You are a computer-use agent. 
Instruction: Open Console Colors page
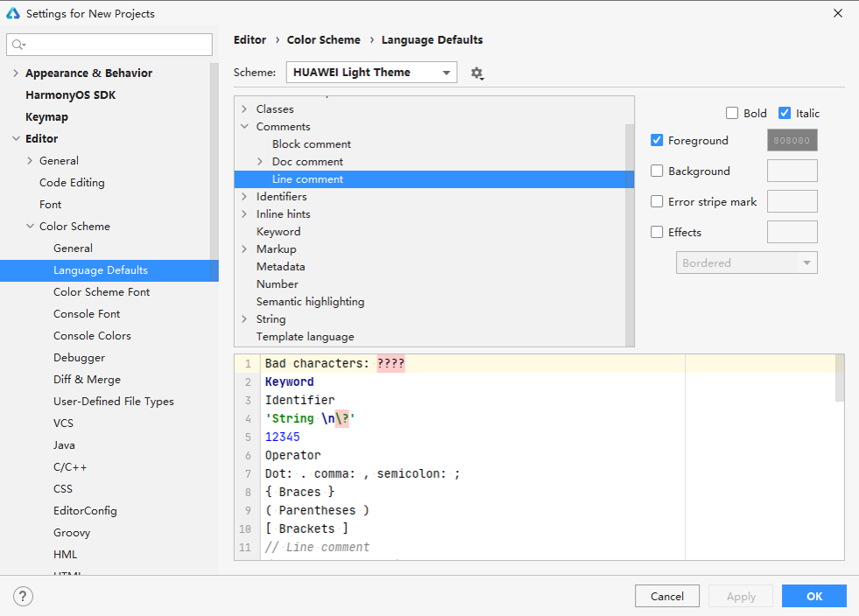pyautogui.click(x=92, y=336)
